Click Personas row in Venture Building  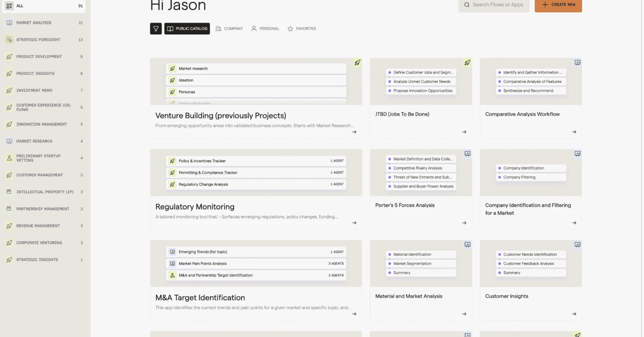[x=256, y=92]
